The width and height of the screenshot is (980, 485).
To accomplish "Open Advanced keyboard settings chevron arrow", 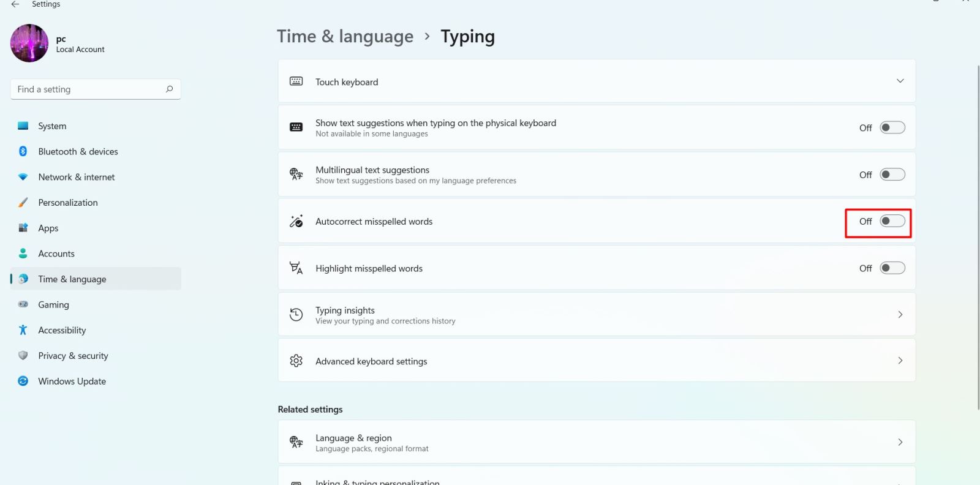I will click(900, 361).
